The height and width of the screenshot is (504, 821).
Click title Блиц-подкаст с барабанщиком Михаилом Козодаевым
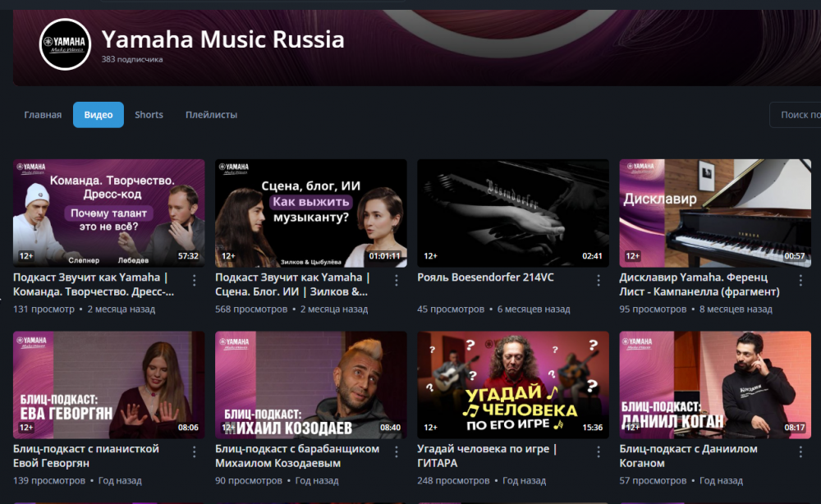tap(297, 456)
